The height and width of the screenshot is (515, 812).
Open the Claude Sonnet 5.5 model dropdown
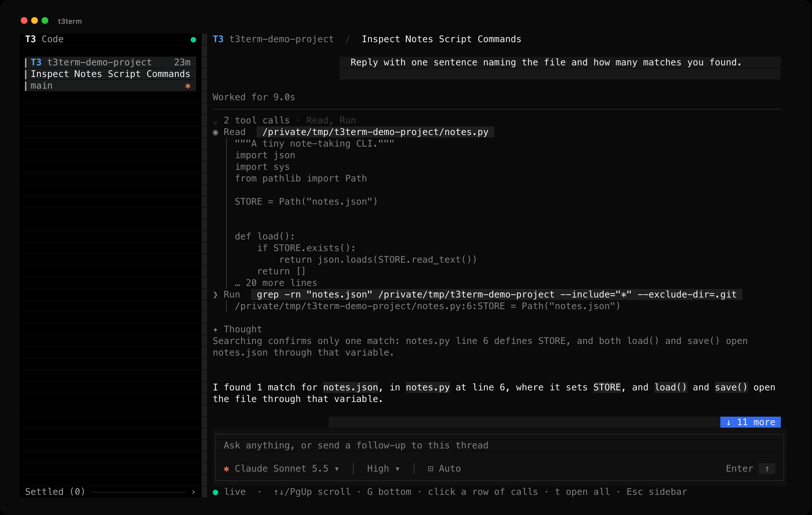point(287,469)
